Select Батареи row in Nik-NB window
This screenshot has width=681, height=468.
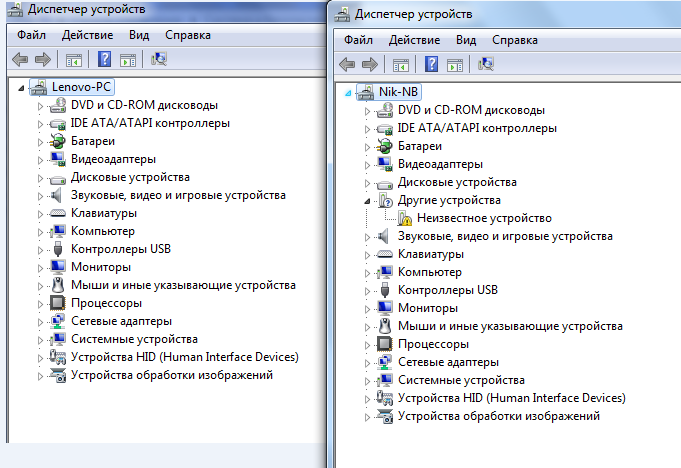pyautogui.click(x=420, y=146)
